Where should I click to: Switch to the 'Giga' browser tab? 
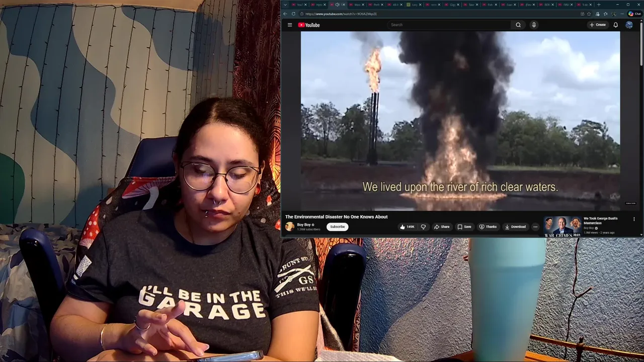pyautogui.click(x=451, y=5)
